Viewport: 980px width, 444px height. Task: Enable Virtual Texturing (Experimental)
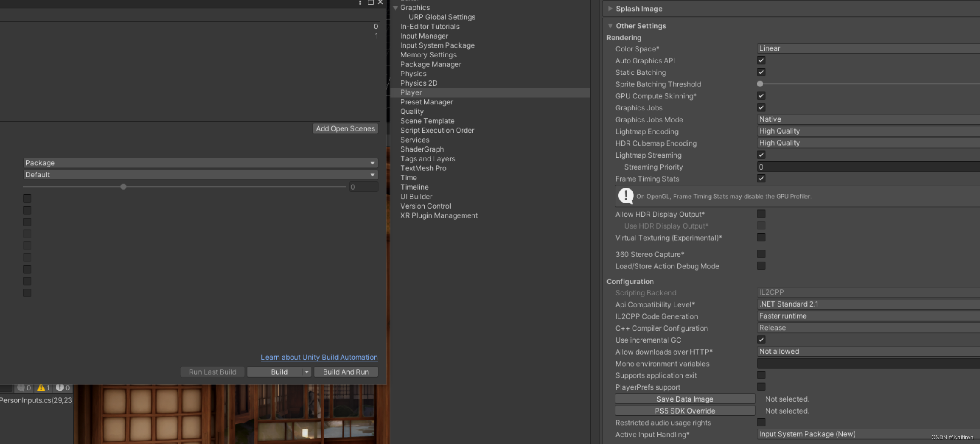point(761,238)
